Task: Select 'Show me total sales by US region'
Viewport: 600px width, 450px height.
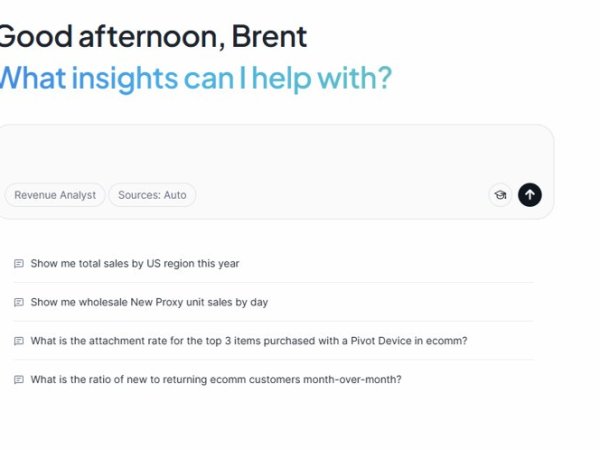Action: (x=135, y=264)
